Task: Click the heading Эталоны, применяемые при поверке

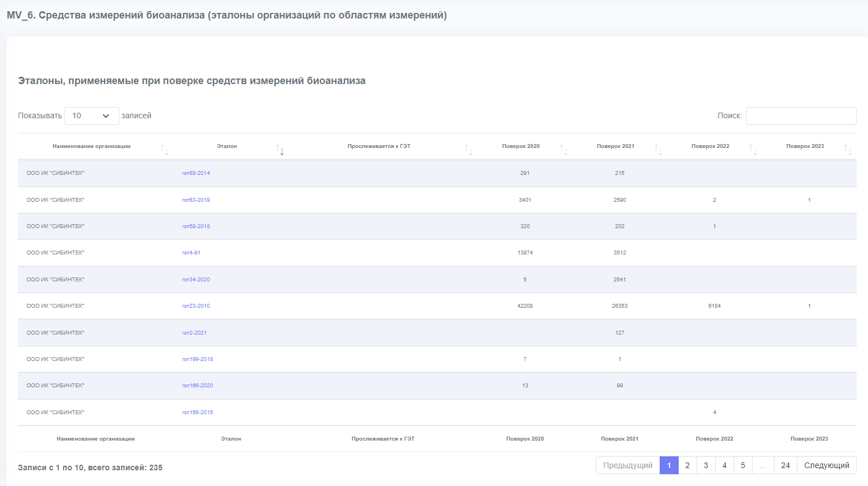Action: click(192, 81)
